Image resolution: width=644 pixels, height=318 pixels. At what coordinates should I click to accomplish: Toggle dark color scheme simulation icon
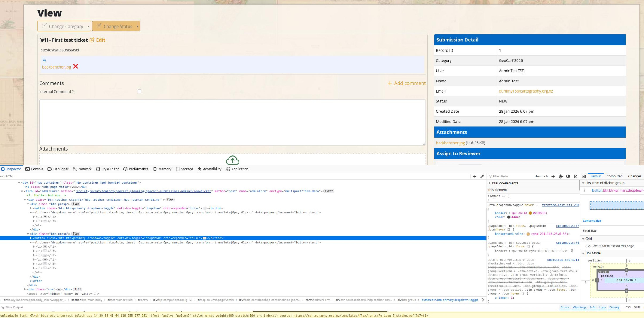click(568, 176)
